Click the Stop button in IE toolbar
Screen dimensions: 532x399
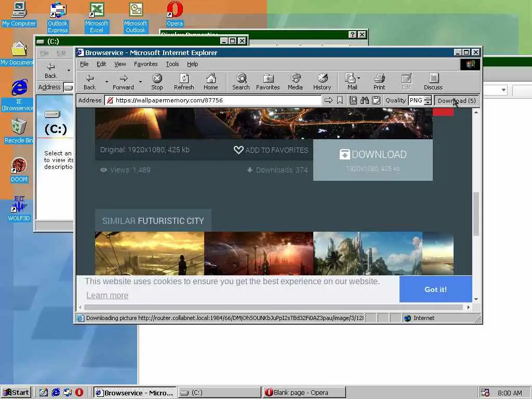pos(157,82)
